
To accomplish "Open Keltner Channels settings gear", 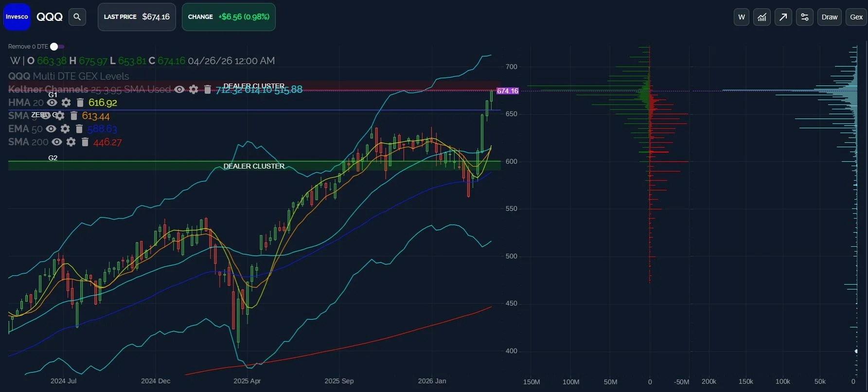I will [x=194, y=89].
